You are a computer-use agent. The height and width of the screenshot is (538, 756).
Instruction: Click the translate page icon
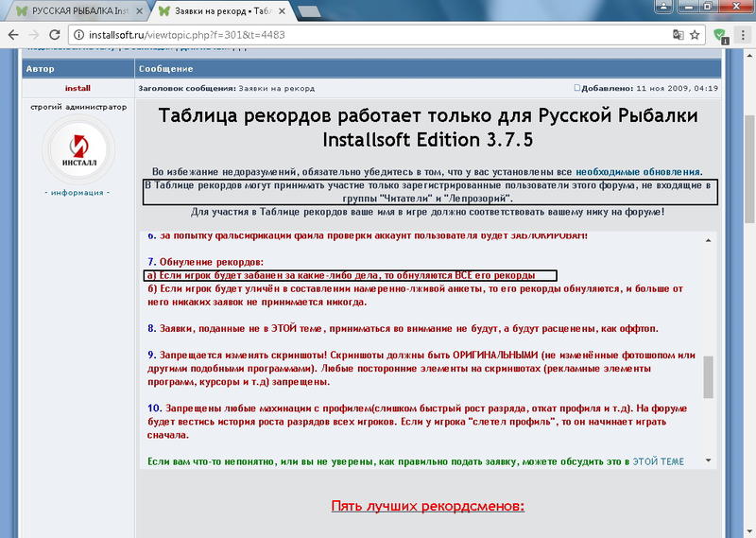pos(678,35)
